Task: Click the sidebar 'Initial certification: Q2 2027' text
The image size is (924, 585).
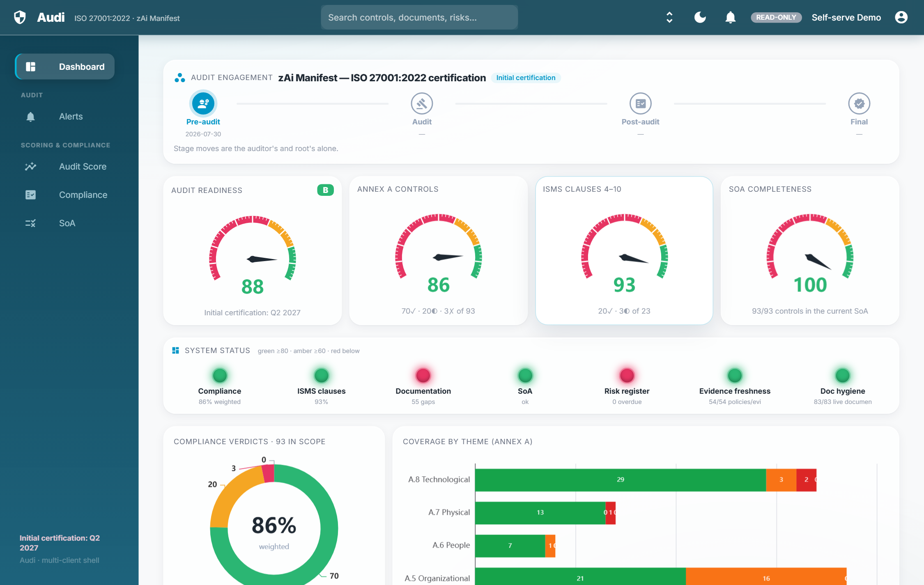Action: pyautogui.click(x=60, y=543)
